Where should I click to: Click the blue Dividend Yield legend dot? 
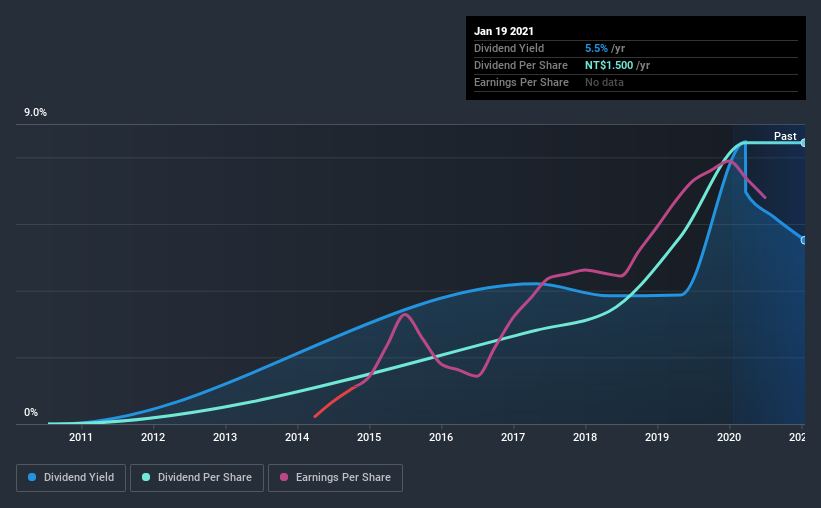pos(32,477)
